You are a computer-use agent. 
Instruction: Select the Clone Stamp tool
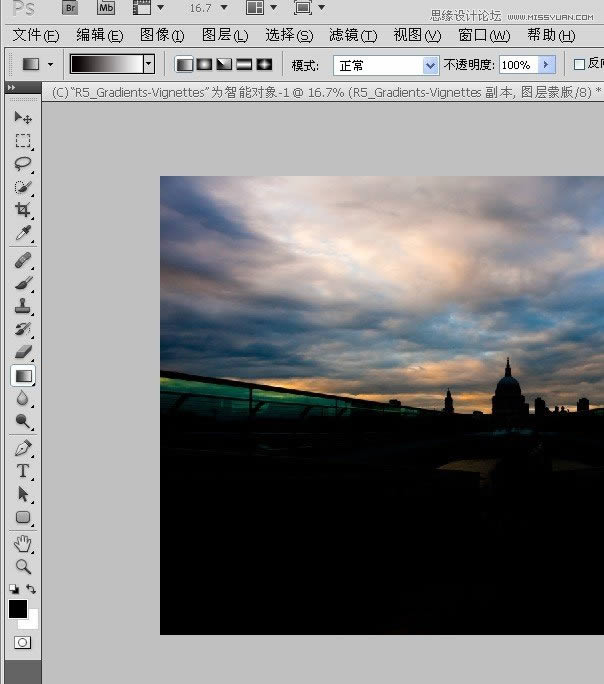pyautogui.click(x=23, y=306)
